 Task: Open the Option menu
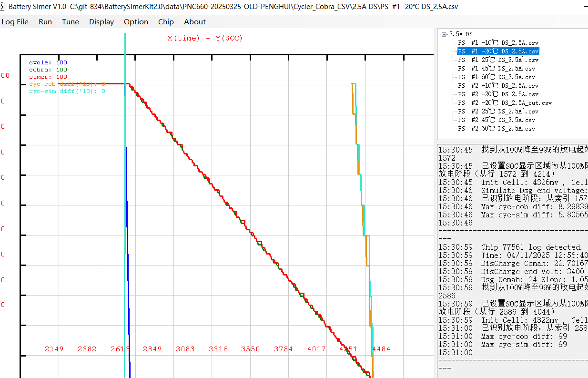(x=136, y=21)
